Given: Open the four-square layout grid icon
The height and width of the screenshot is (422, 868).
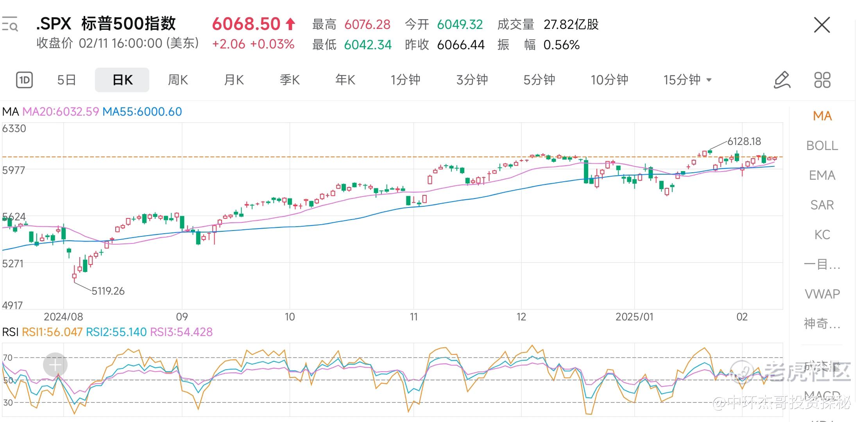Looking at the screenshot, I should tap(822, 80).
